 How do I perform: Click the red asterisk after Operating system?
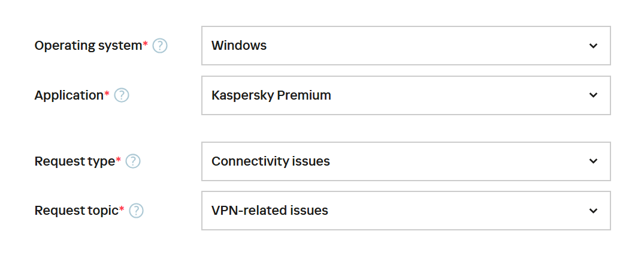145,44
